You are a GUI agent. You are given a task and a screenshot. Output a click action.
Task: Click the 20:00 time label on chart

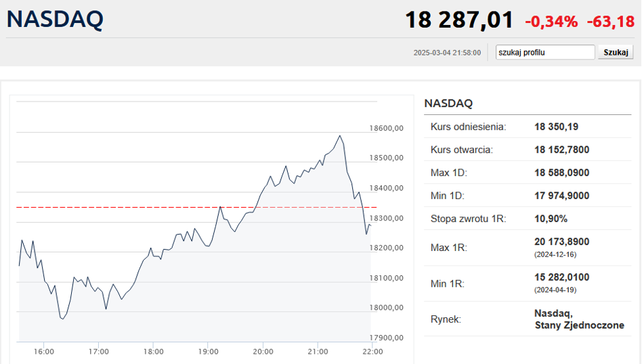tap(263, 352)
